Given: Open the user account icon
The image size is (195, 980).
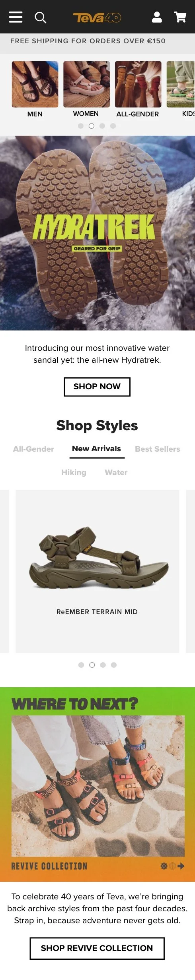Looking at the screenshot, I should (x=157, y=17).
